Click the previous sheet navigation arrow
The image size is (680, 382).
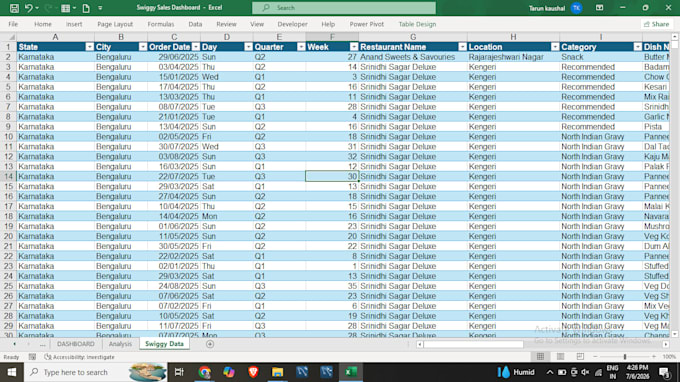[x=14, y=344]
